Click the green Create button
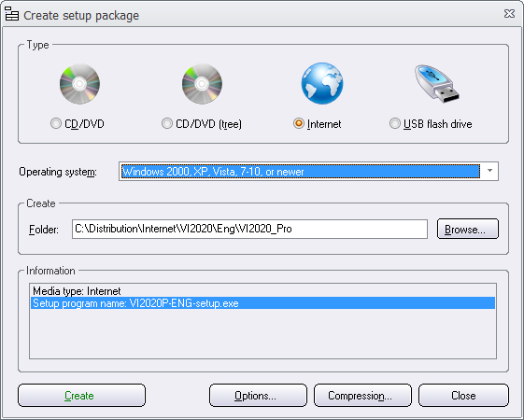The width and height of the screenshot is (524, 420). [x=81, y=396]
